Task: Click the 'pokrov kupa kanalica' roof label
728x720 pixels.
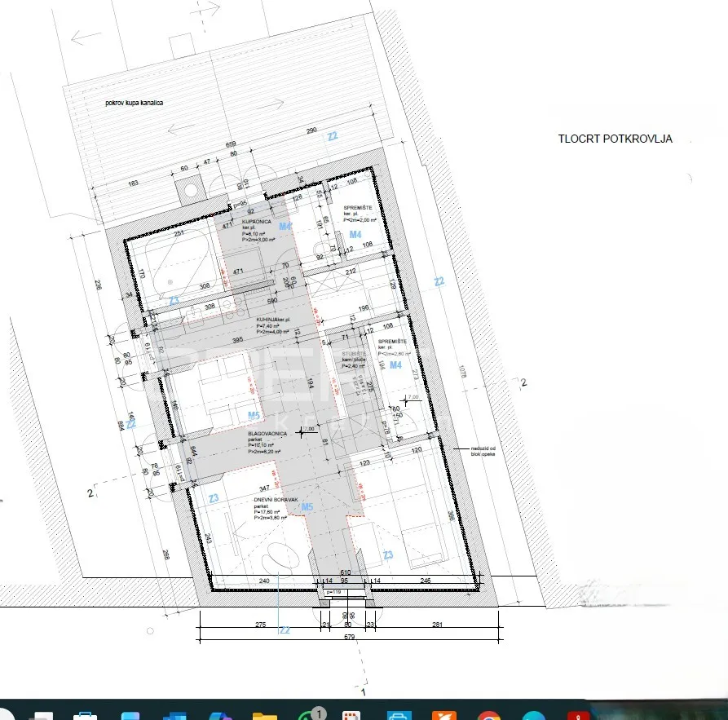Action: click(135, 103)
